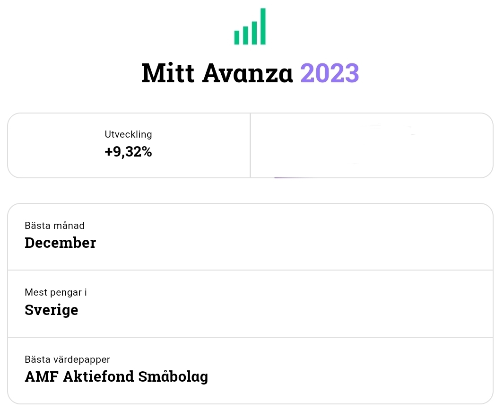Open the Sverige entry

[x=51, y=310]
